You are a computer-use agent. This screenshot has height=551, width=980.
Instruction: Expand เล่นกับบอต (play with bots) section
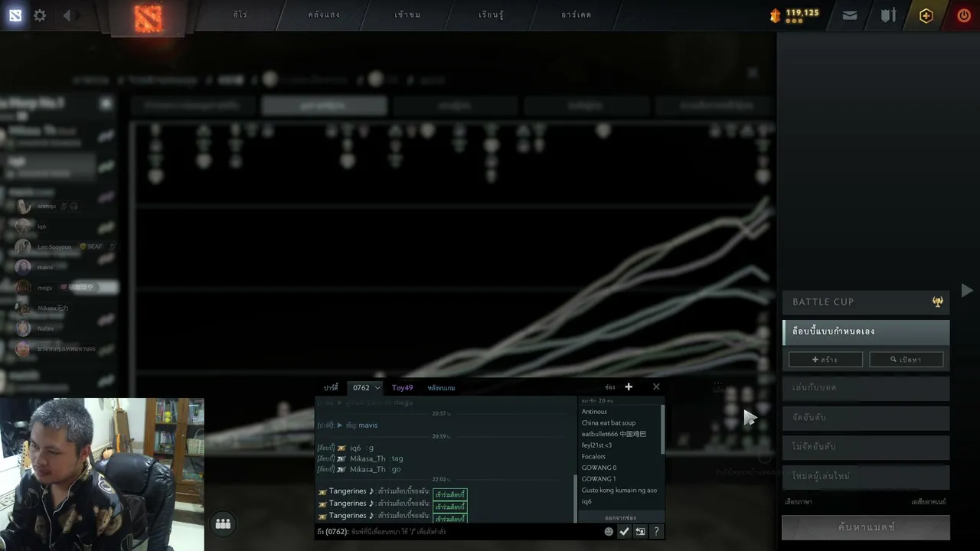pos(866,388)
